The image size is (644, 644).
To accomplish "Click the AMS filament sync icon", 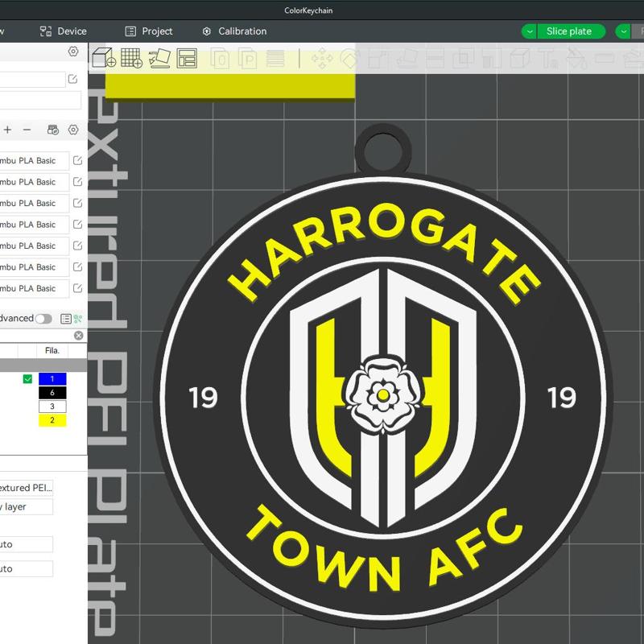I will point(53,130).
